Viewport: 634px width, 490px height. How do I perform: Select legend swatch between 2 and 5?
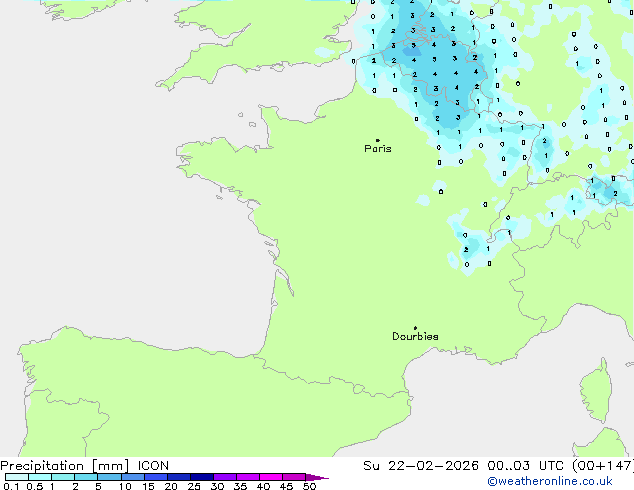point(86,477)
